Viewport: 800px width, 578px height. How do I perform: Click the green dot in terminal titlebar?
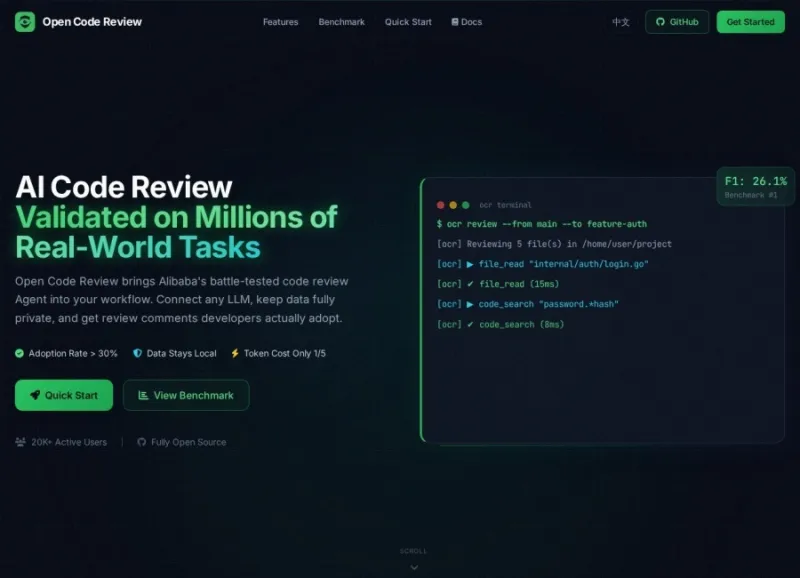click(465, 205)
